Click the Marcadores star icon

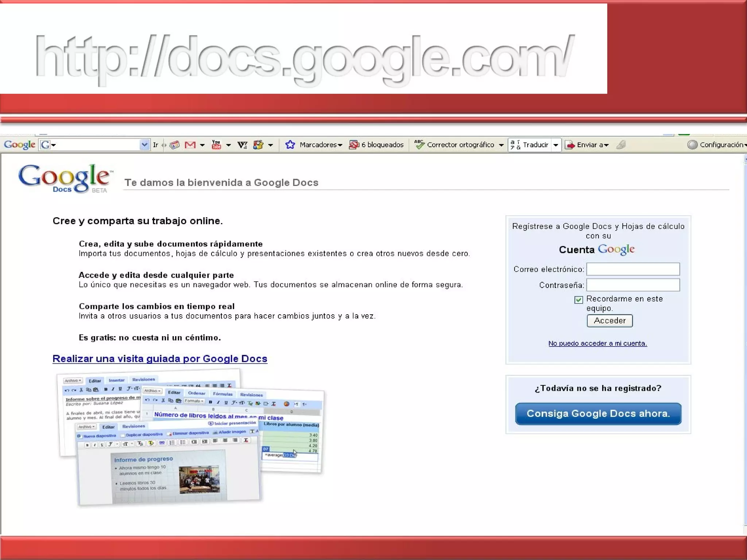click(x=290, y=145)
